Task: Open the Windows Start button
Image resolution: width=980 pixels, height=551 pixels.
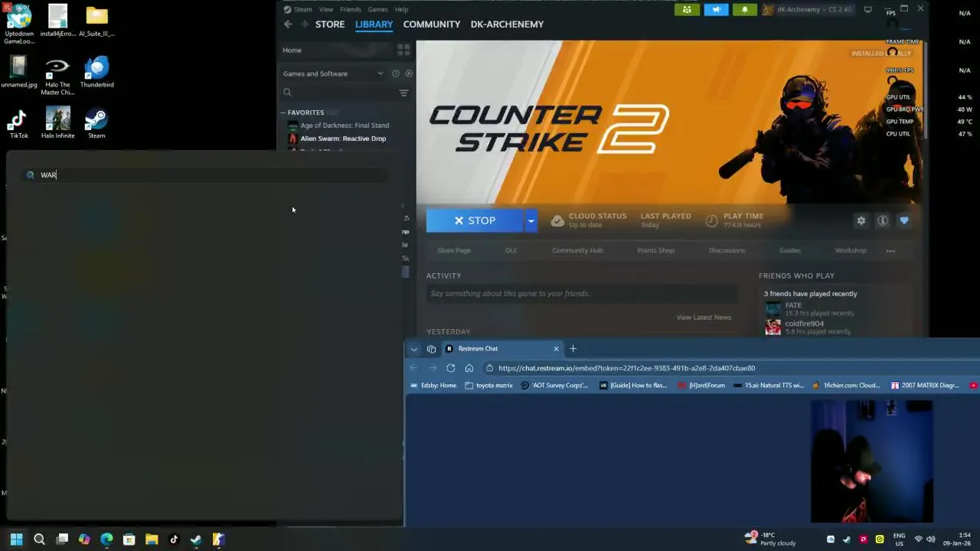Action: (x=16, y=539)
